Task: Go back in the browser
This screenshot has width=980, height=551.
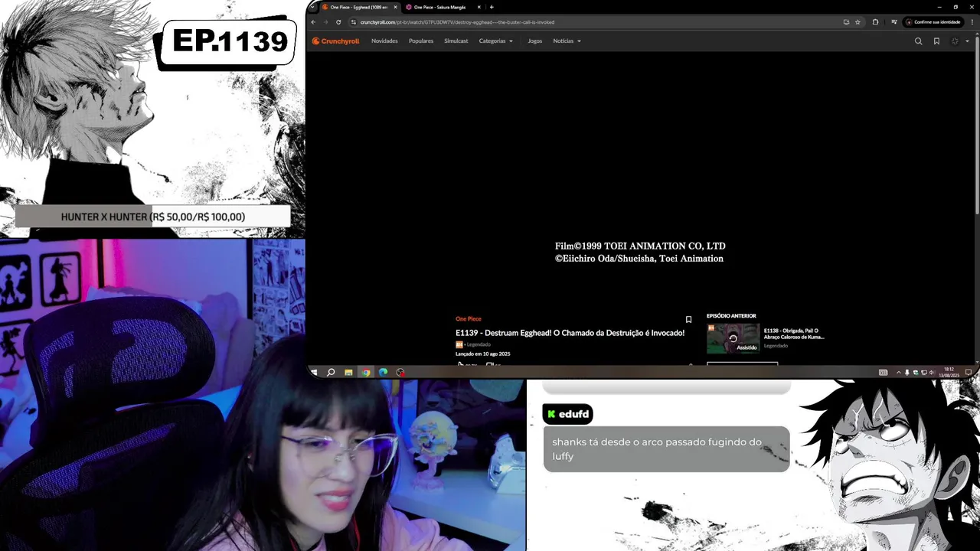Action: tap(313, 22)
